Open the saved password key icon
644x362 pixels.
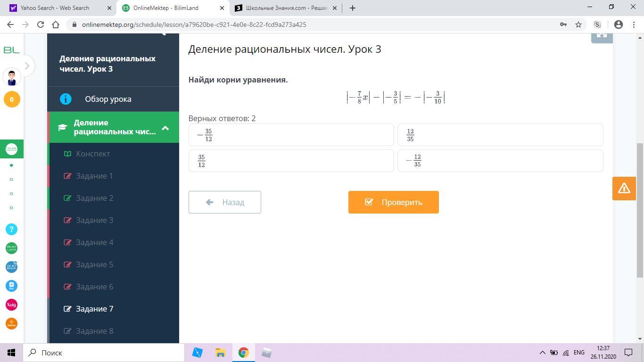563,25
